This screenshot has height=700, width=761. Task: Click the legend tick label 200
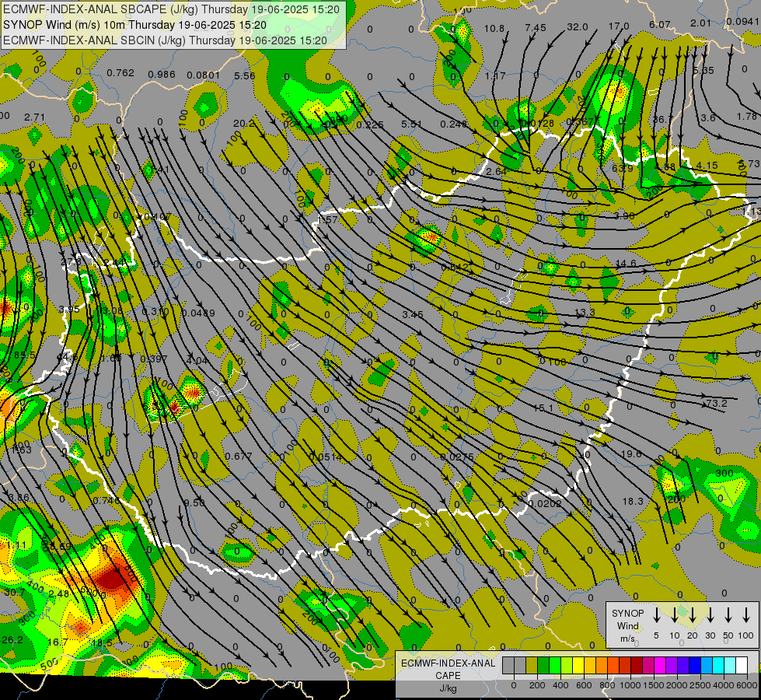[x=537, y=685]
